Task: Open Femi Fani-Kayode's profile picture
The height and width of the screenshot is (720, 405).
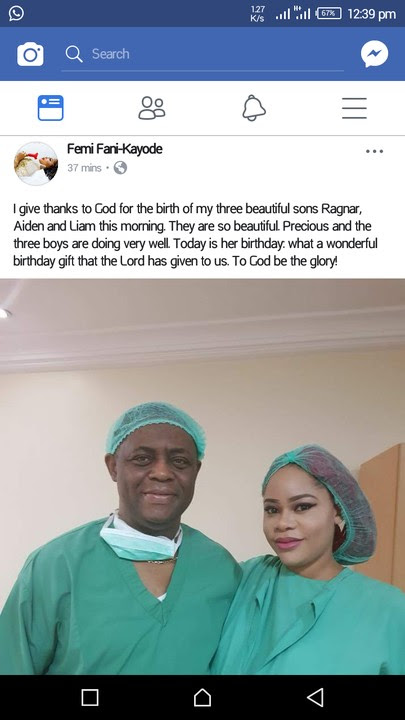Action: tap(36, 163)
